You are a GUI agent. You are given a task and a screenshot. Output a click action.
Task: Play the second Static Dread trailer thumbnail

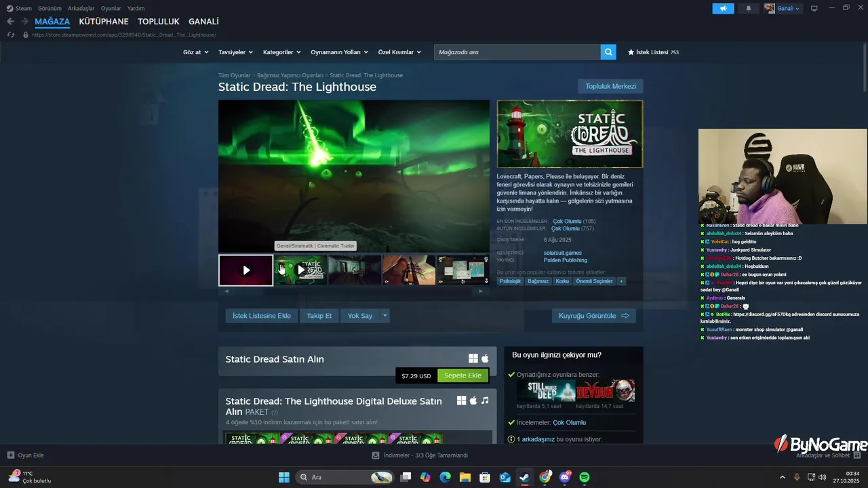pyautogui.click(x=301, y=270)
